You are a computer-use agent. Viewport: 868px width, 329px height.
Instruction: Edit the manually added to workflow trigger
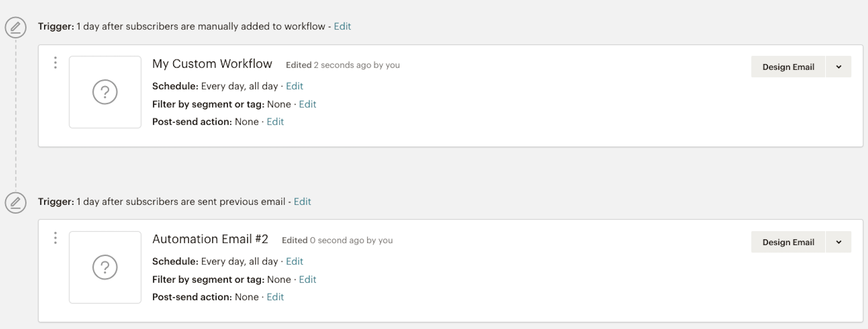pyautogui.click(x=342, y=26)
